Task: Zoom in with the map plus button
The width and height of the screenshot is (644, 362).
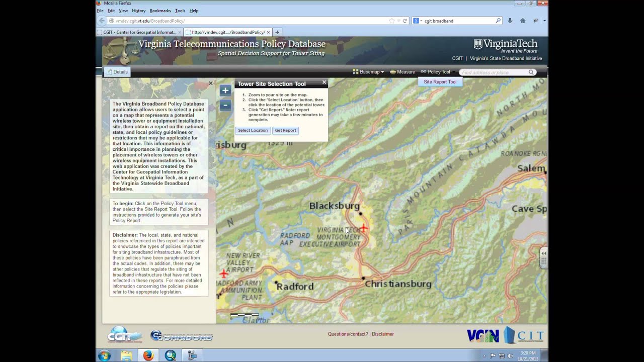Action: [x=225, y=90]
